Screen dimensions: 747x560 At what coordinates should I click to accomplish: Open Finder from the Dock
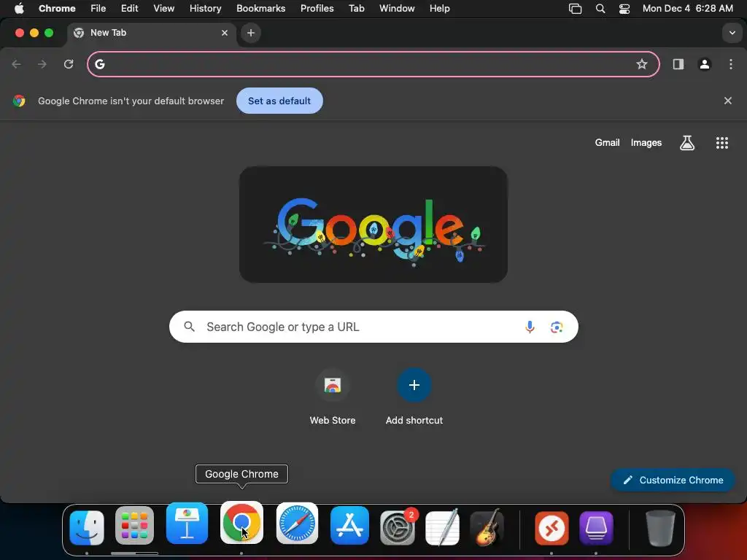click(87, 528)
